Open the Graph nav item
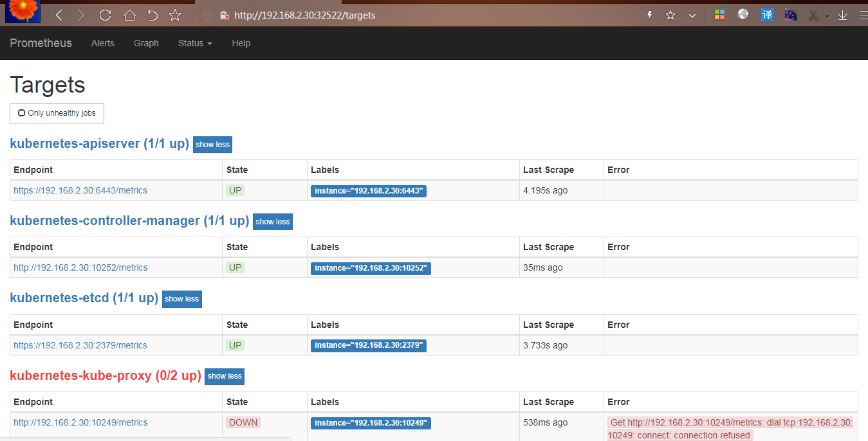868x441 pixels. (x=146, y=43)
